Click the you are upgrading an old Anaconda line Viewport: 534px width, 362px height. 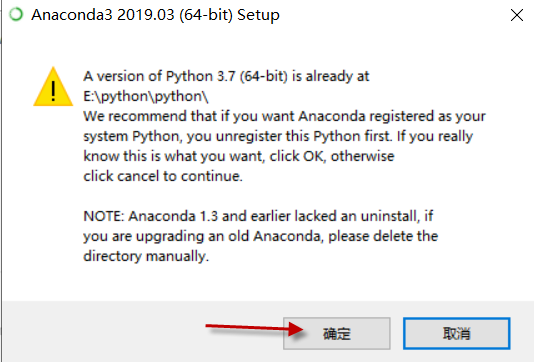pos(261,236)
